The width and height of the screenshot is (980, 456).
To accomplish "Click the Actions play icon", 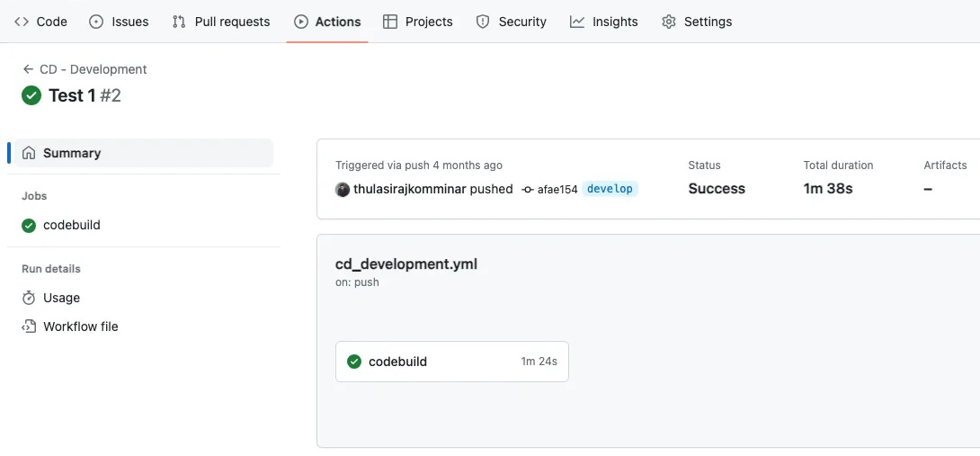I will [x=300, y=22].
